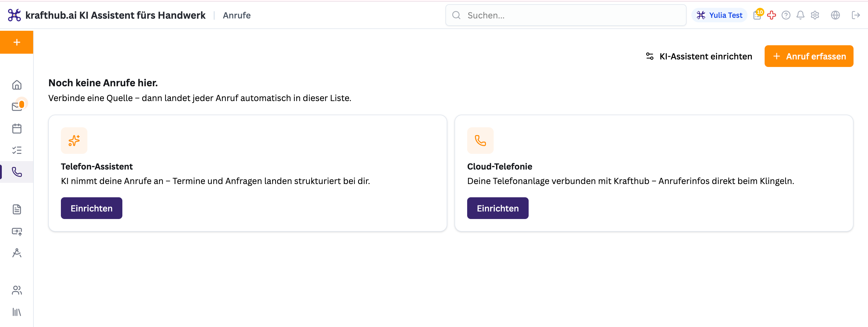This screenshot has height=327, width=868.
Task: Click 'Noch keine Anrufe hier.' heading
Action: (103, 83)
